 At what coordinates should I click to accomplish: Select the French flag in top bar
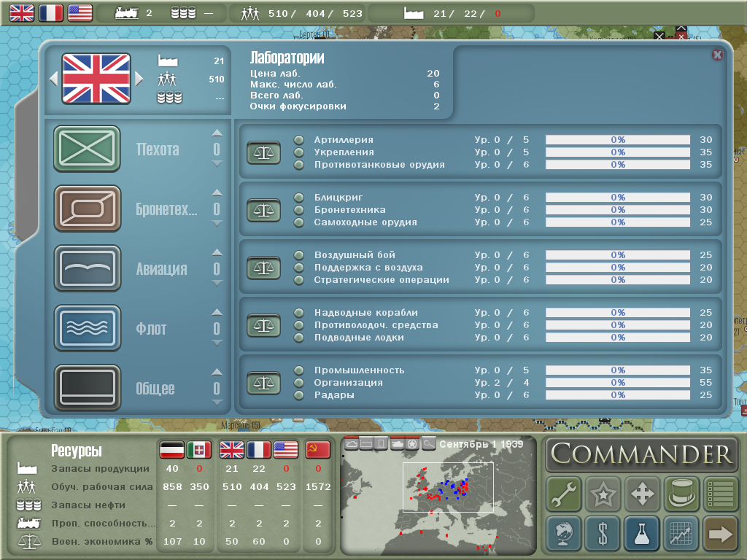click(51, 12)
